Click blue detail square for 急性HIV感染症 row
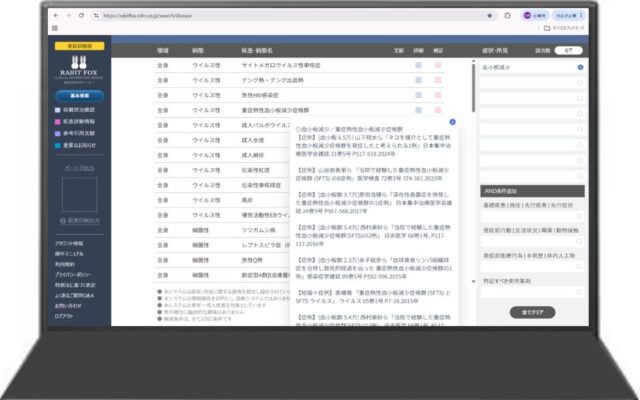The width and height of the screenshot is (640, 400). coord(418,95)
